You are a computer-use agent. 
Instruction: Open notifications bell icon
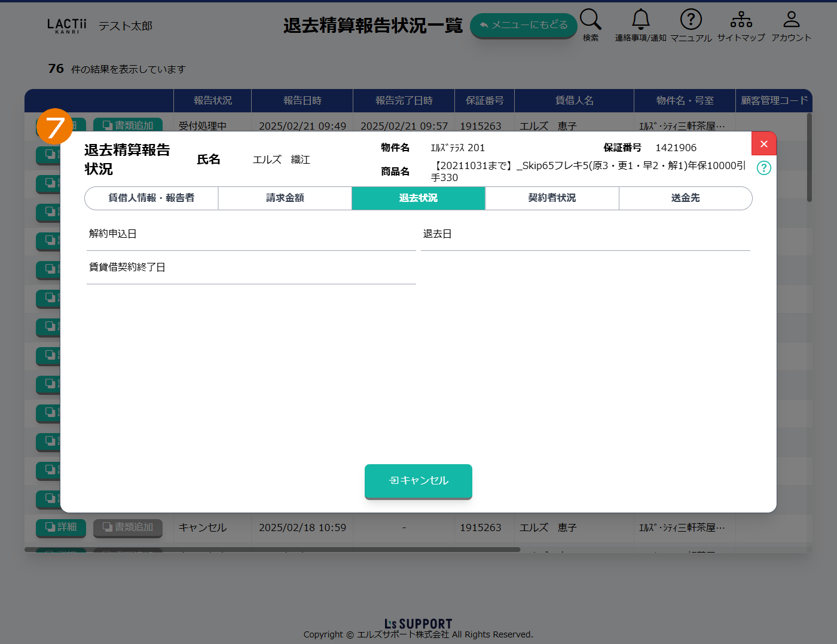[x=640, y=20]
